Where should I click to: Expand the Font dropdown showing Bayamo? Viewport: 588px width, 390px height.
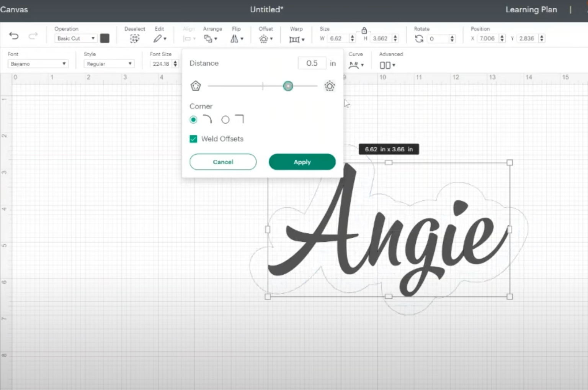(x=38, y=64)
